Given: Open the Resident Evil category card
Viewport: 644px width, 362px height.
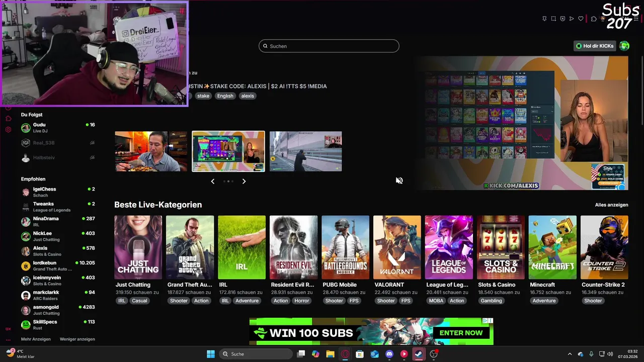Looking at the screenshot, I should [293, 247].
